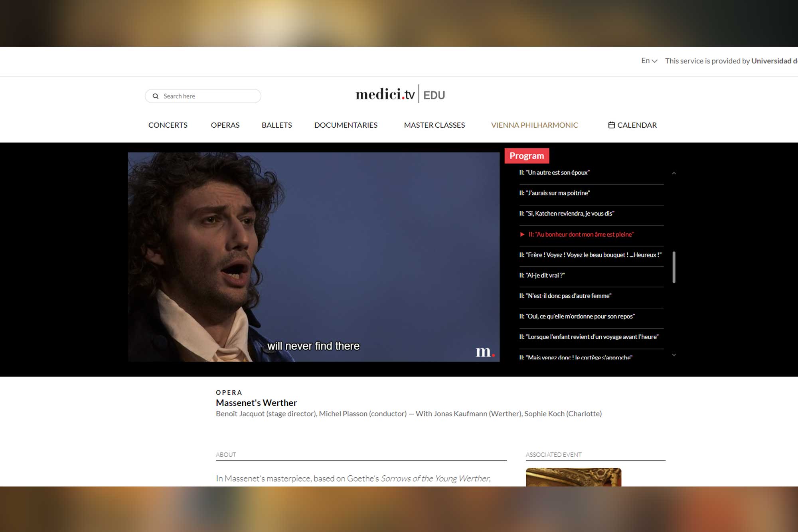The image size is (798, 532).
Task: Click the red play arrow beside current track
Action: point(522,234)
